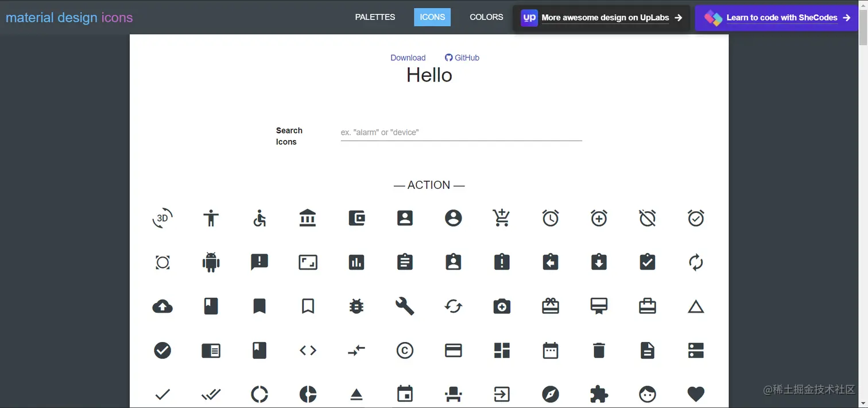Select the DNS server stack icon
The image size is (868, 408).
(696, 350)
